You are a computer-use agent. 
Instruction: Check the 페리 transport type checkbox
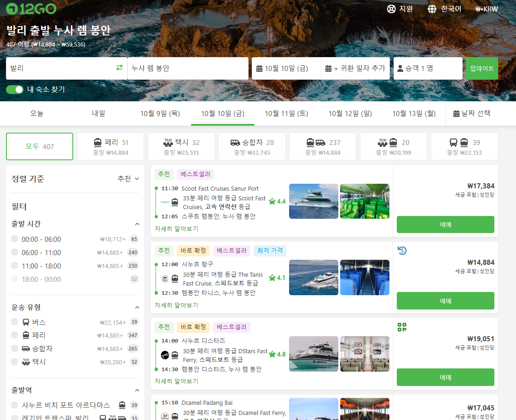pos(14,335)
